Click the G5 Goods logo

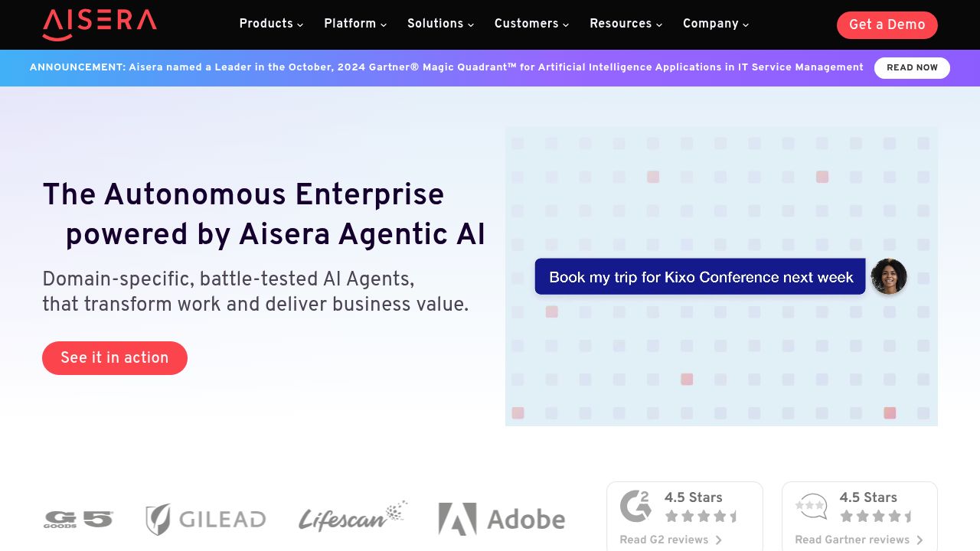point(79,520)
